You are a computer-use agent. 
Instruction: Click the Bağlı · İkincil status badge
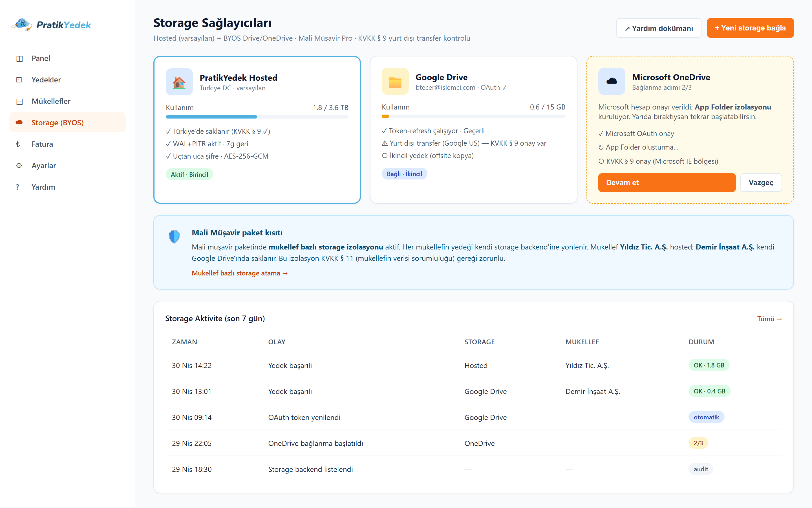(x=404, y=174)
